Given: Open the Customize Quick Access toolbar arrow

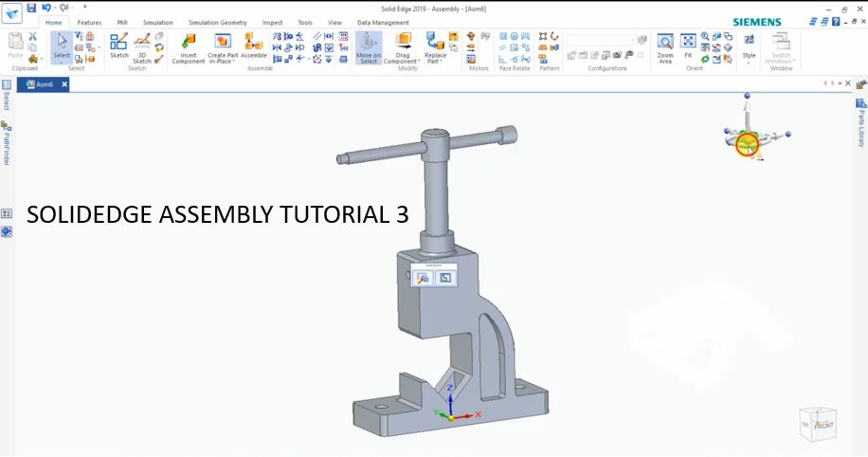Looking at the screenshot, I should [84, 8].
